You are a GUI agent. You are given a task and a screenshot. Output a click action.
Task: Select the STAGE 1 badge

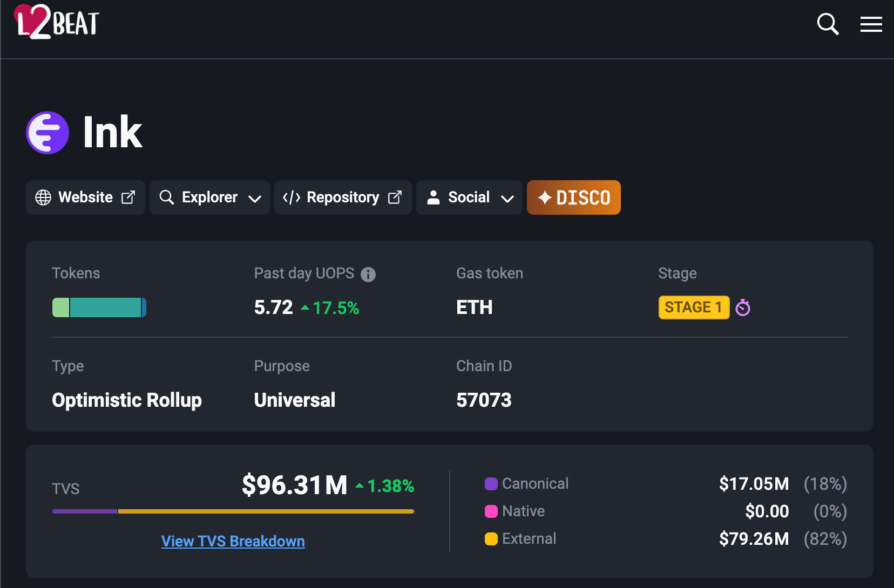coord(694,307)
